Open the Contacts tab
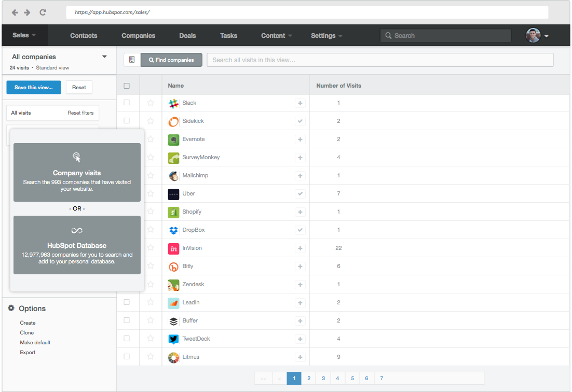Screen dimensions: 572x392 click(84, 36)
